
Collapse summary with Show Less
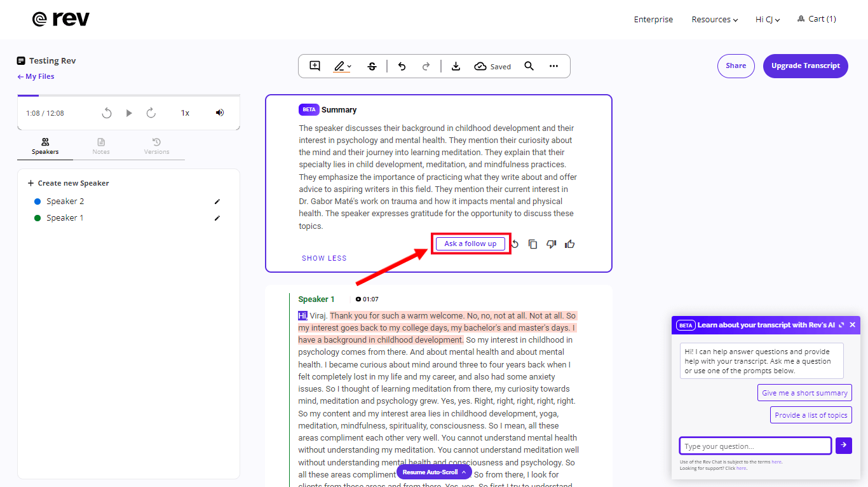[x=324, y=258]
